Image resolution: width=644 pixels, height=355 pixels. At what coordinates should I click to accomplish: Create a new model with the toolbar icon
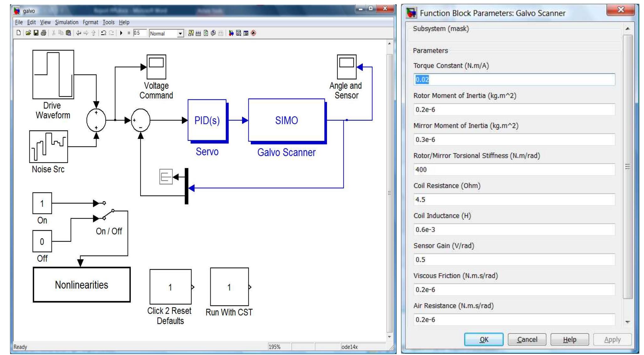coord(18,33)
